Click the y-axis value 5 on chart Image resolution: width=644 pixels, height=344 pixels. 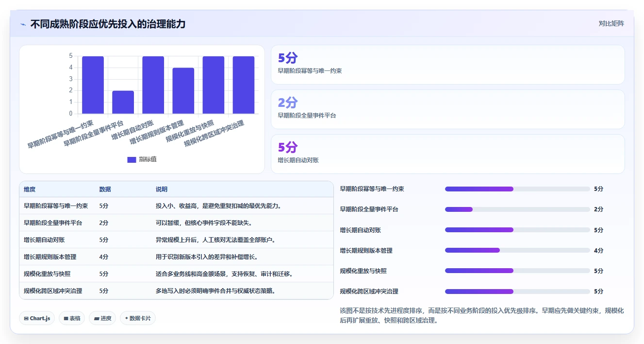[71, 56]
